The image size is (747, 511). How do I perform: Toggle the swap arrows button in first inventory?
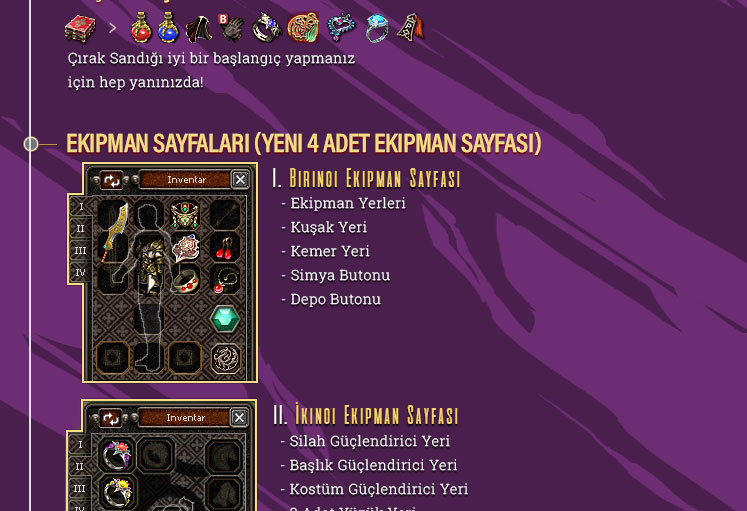111,180
